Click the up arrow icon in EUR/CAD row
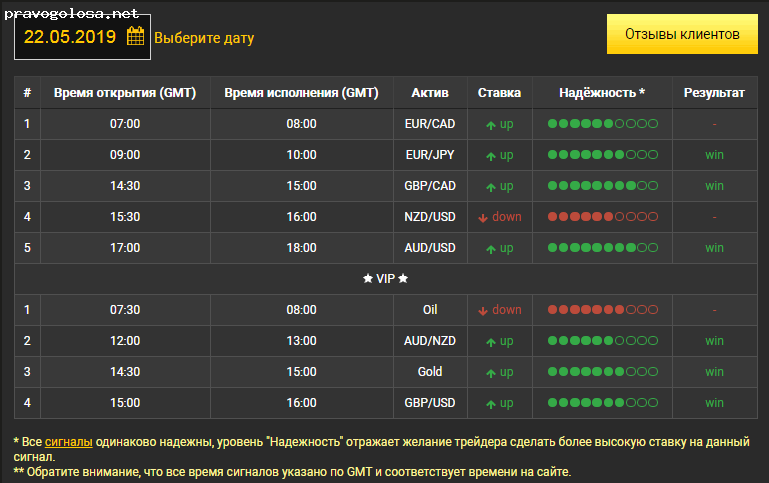Screen dimensions: 769x483 point(490,125)
